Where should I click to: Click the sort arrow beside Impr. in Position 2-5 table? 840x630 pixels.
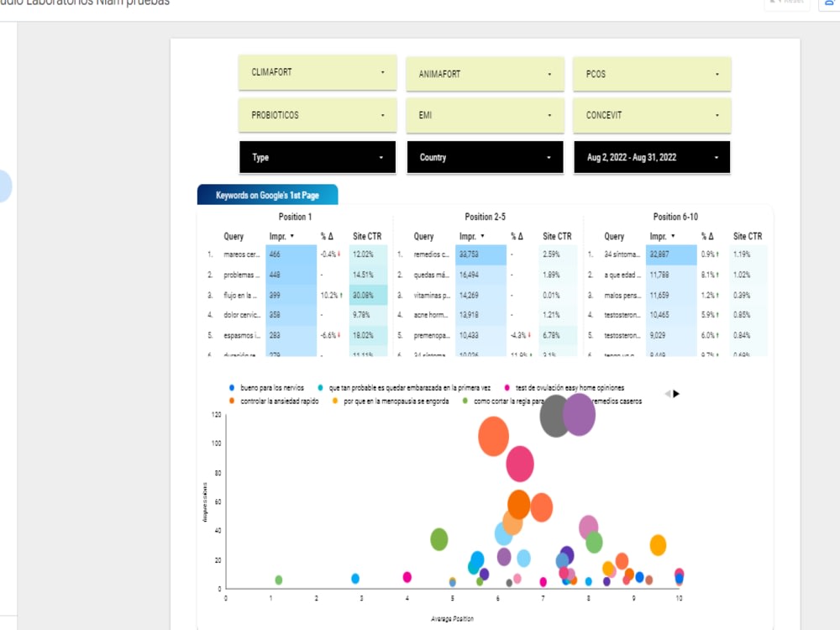pos(482,236)
